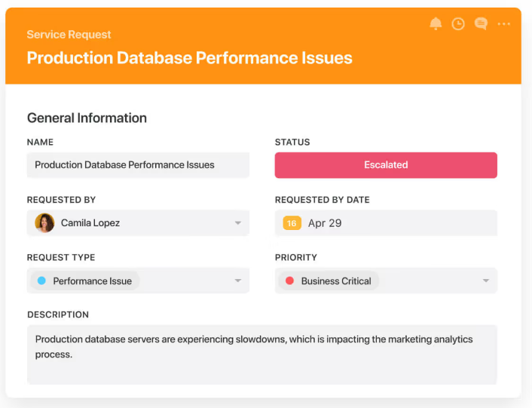
Task: Open the clock history icon
Action: [458, 24]
